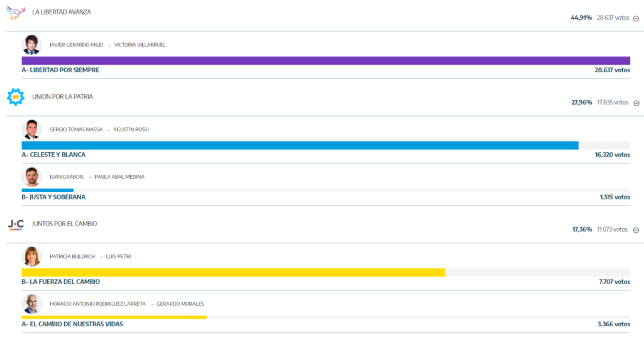Click the yellow La Fuerza del Cambio bar
Screen dimensions: 644x337
pyautogui.click(x=233, y=273)
